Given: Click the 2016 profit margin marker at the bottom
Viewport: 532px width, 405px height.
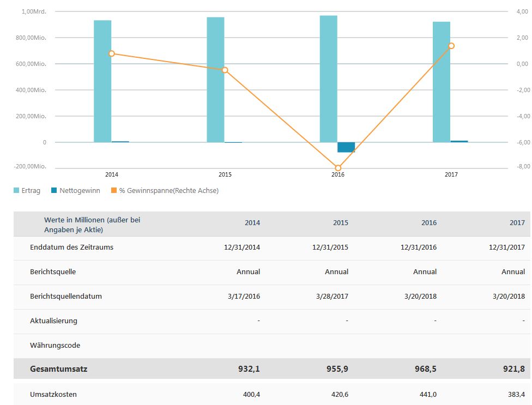Looking at the screenshot, I should point(338,168).
